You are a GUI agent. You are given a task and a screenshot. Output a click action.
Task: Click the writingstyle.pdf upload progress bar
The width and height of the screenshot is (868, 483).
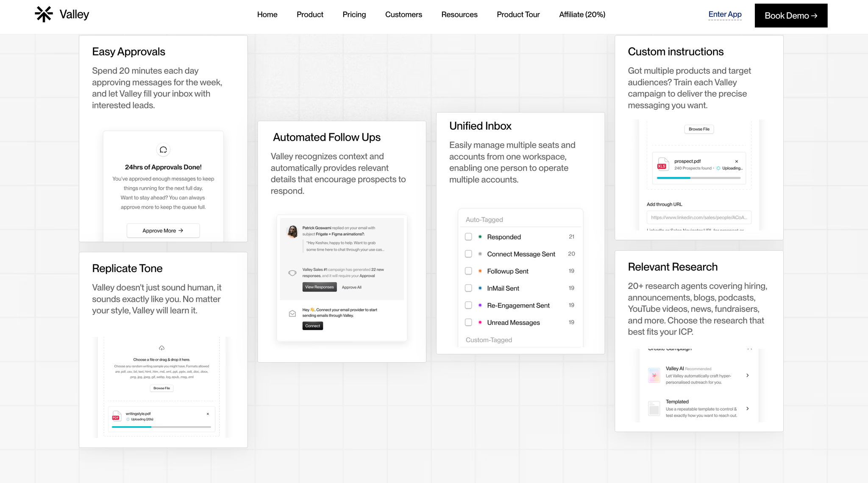tap(161, 427)
